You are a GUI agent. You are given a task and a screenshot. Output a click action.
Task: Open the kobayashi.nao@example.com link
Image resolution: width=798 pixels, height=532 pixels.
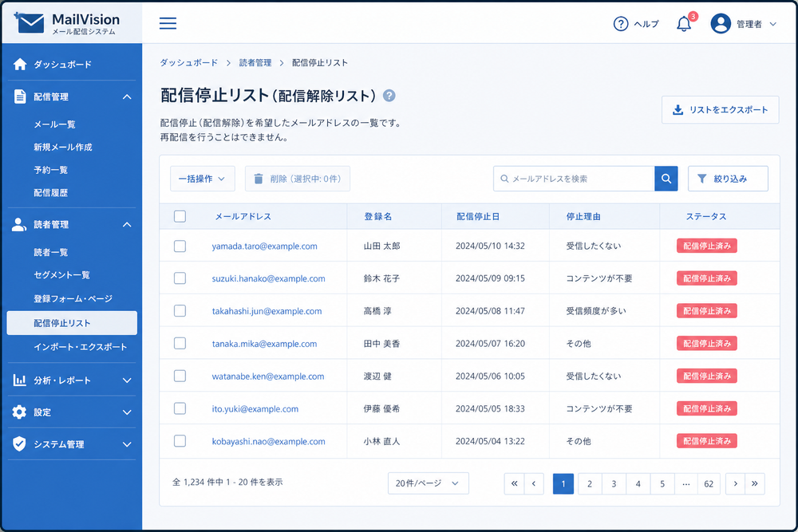[x=269, y=441]
